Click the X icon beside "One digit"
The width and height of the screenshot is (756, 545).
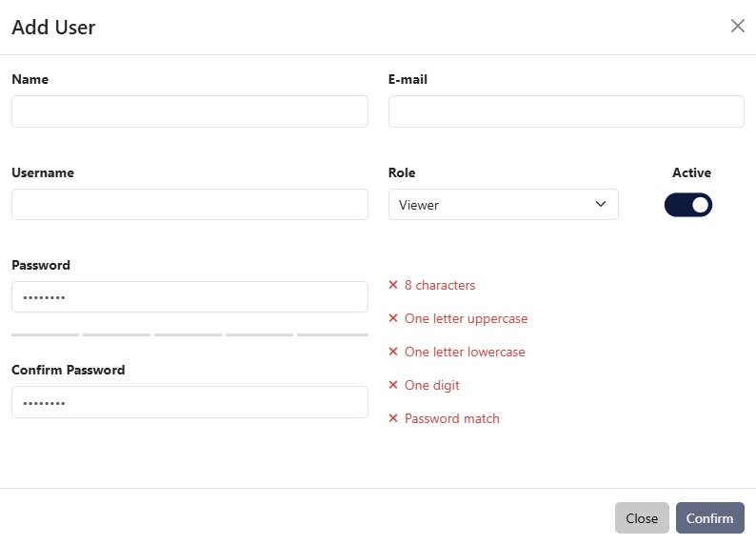393,385
